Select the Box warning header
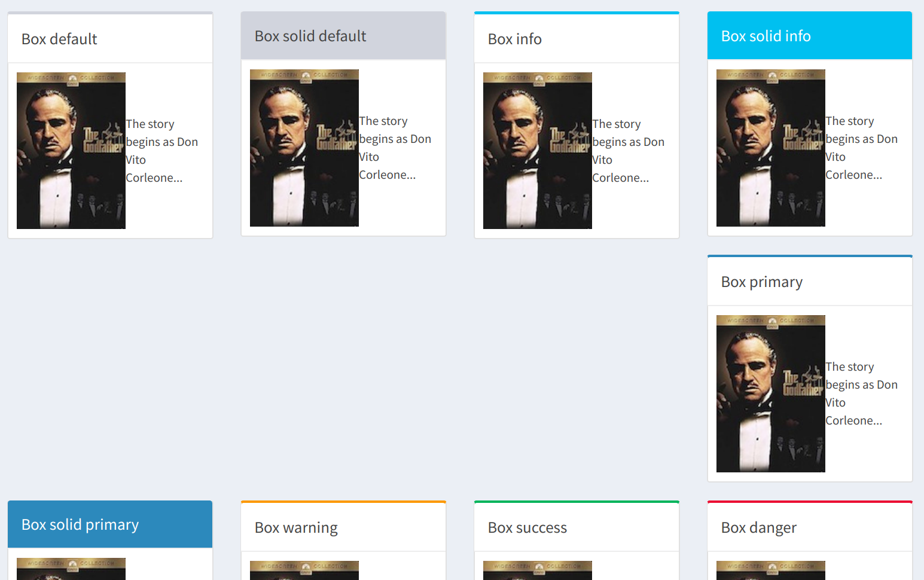The width and height of the screenshot is (924, 580). tap(295, 527)
